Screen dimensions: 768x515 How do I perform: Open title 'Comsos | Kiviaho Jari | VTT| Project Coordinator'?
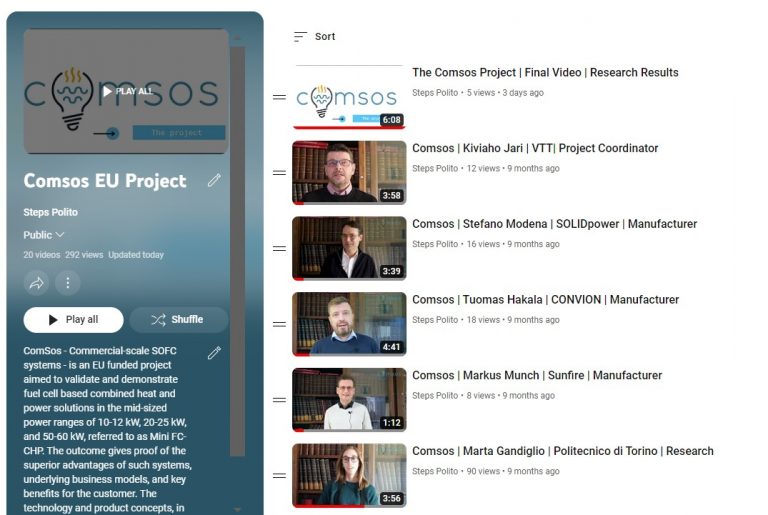coord(535,148)
